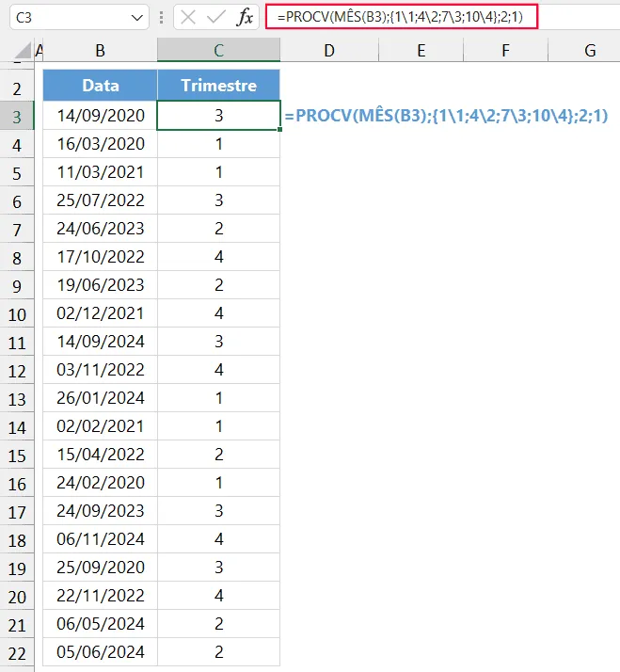Image resolution: width=620 pixels, height=672 pixels.
Task: Click inside the formula bar with PROCV formula
Action: coord(402,17)
